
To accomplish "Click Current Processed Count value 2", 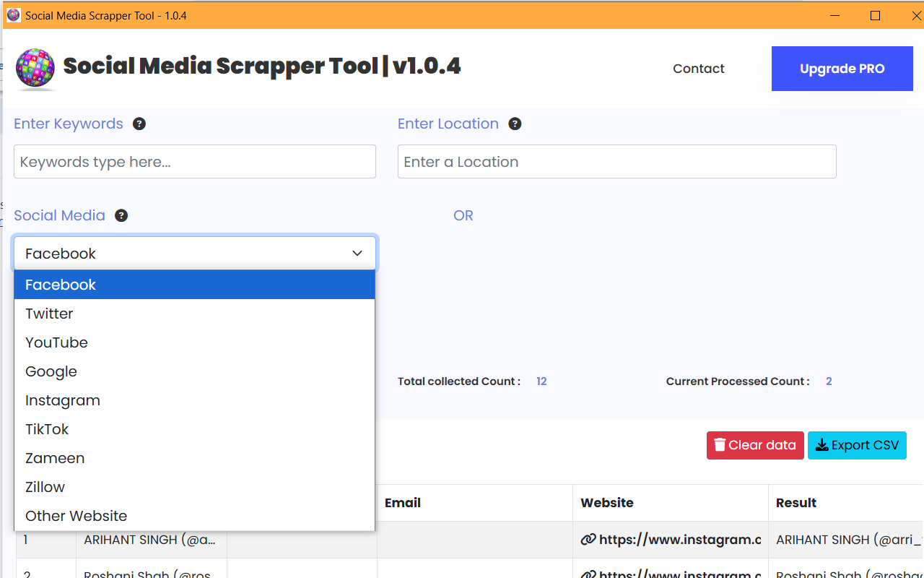I will coord(829,381).
